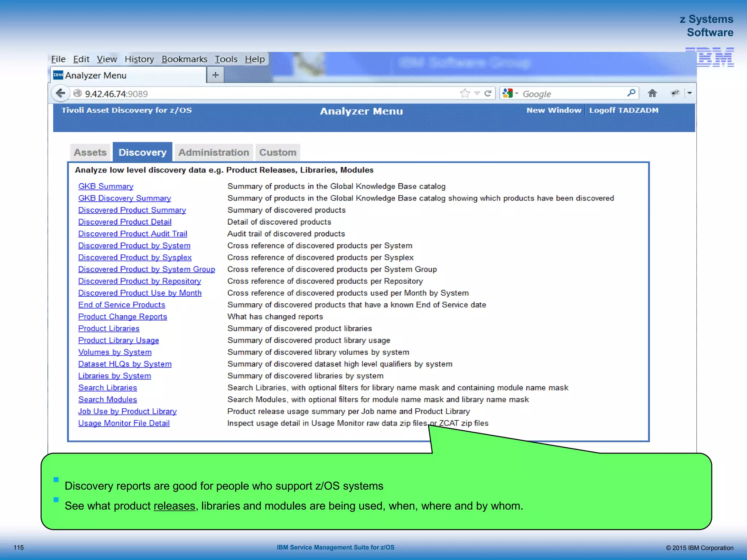Image resolution: width=747 pixels, height=560 pixels.
Task: Open the GKB Discovery Summary link
Action: point(125,198)
